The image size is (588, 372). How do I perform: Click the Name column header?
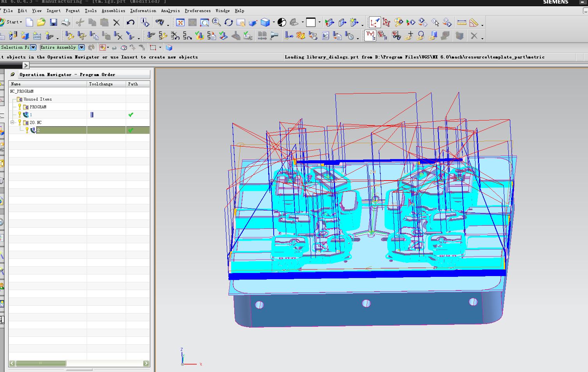48,84
